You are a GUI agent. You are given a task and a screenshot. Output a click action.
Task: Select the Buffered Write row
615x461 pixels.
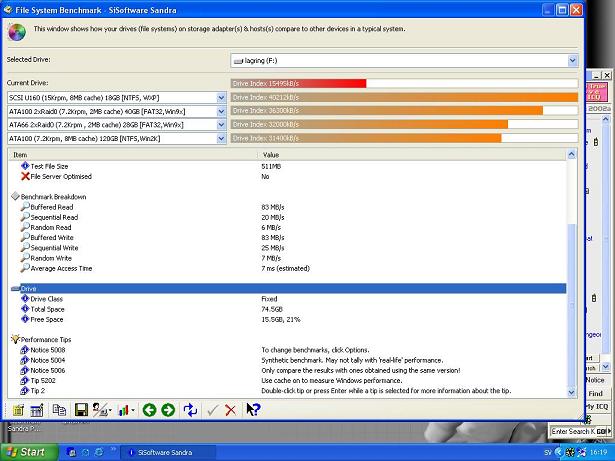pyautogui.click(x=288, y=237)
